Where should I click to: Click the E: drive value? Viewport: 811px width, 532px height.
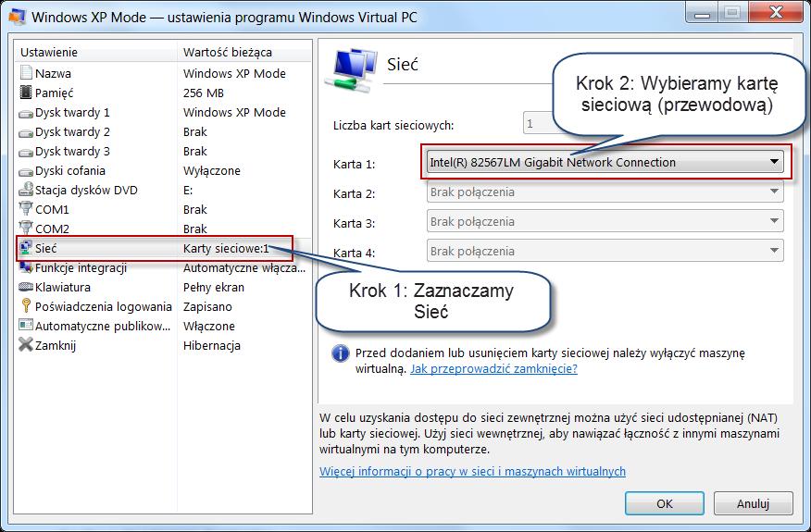[x=188, y=191]
